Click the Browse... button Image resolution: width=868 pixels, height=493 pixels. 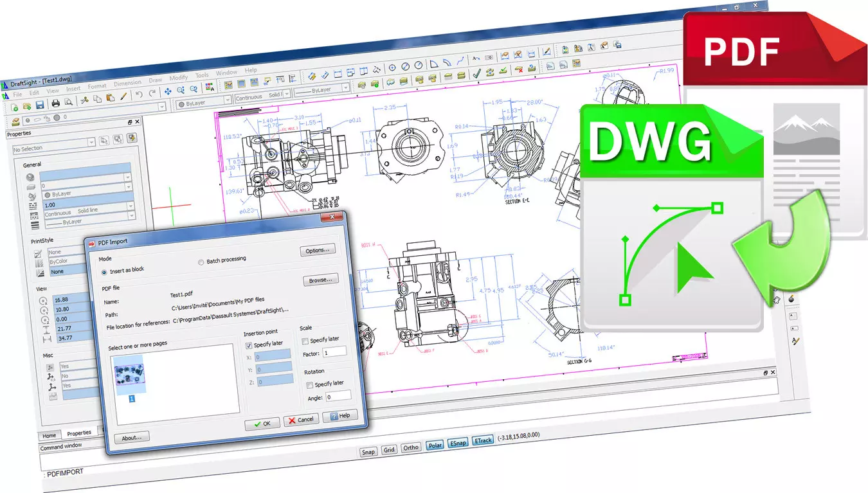click(321, 280)
